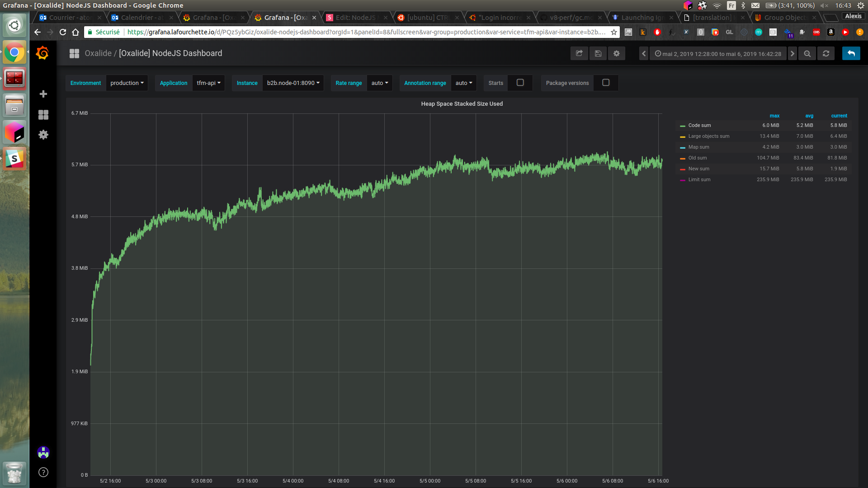
Task: Toggle Old sum series in legend
Action: coord(697,158)
